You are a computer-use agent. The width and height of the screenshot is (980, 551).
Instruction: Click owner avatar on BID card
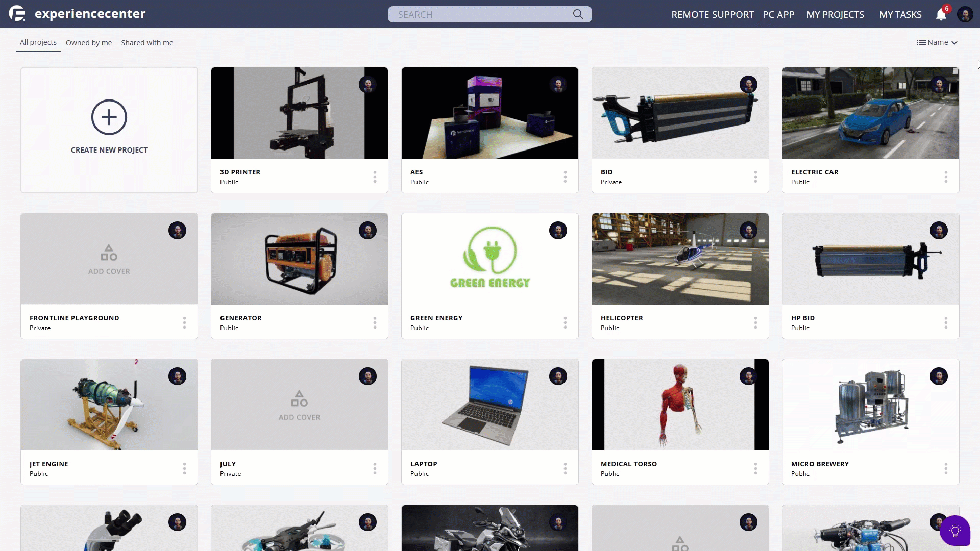[x=748, y=85]
